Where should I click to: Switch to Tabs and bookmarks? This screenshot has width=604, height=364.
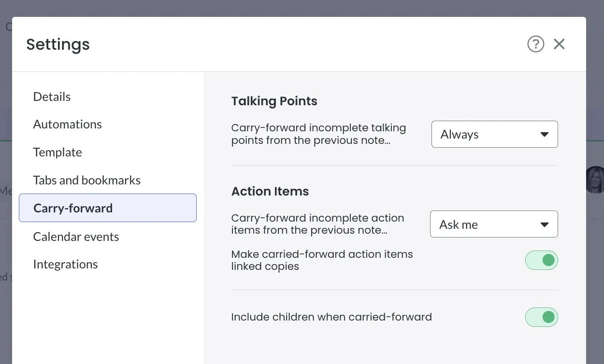tap(87, 180)
